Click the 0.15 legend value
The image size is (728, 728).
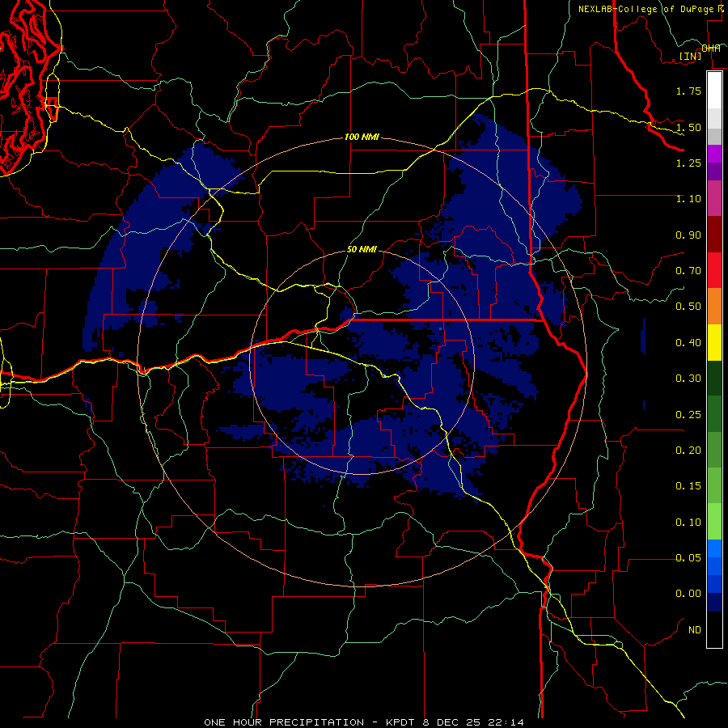click(688, 486)
